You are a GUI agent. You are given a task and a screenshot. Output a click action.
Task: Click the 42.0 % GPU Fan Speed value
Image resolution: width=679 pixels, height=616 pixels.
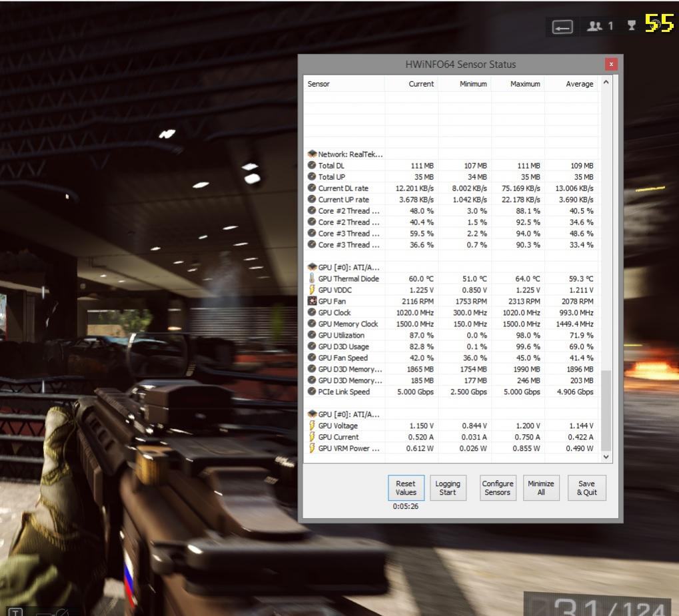tap(421, 358)
